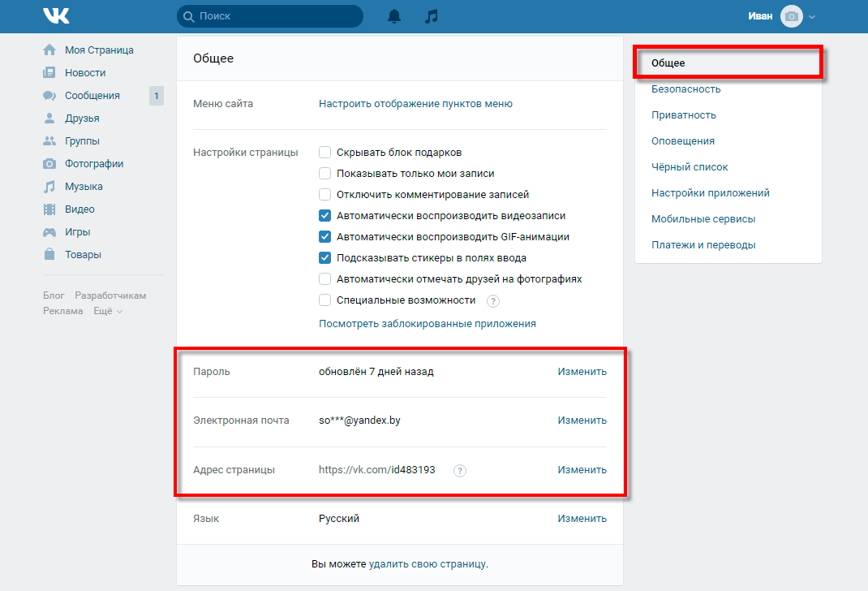The image size is (868, 591).
Task: Uncheck Подсказывать стикеры в полях ввода
Action: coord(325,257)
